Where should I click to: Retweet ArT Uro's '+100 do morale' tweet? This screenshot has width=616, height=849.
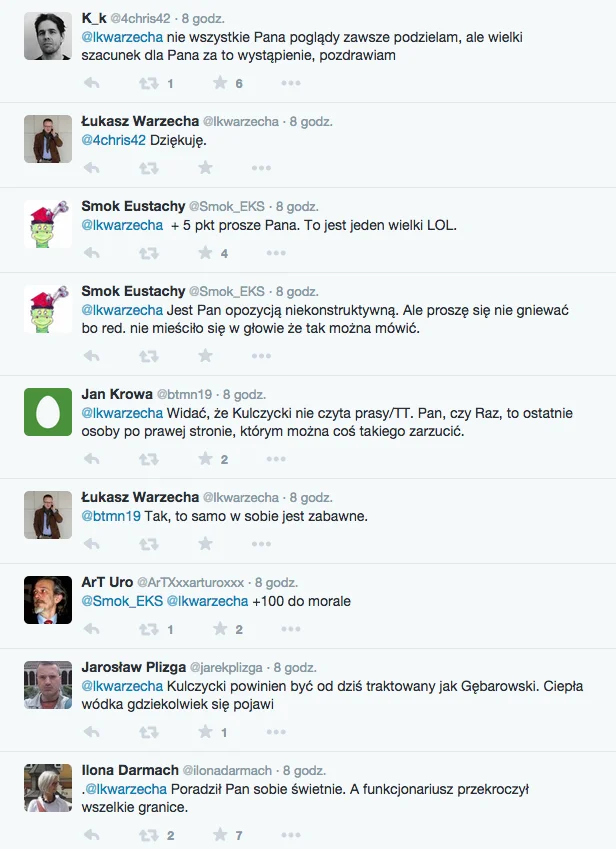149,629
